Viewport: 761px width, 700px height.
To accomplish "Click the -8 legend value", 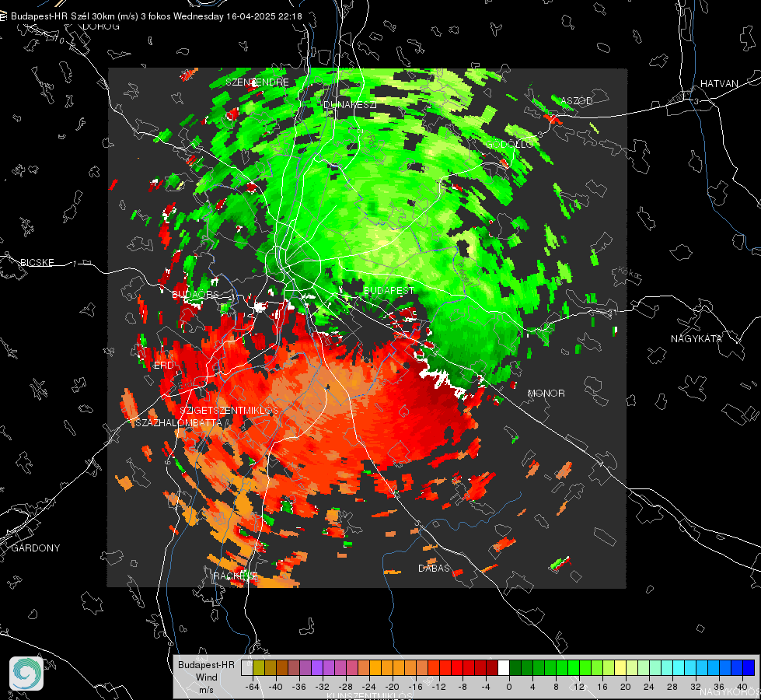I will 463,687.
